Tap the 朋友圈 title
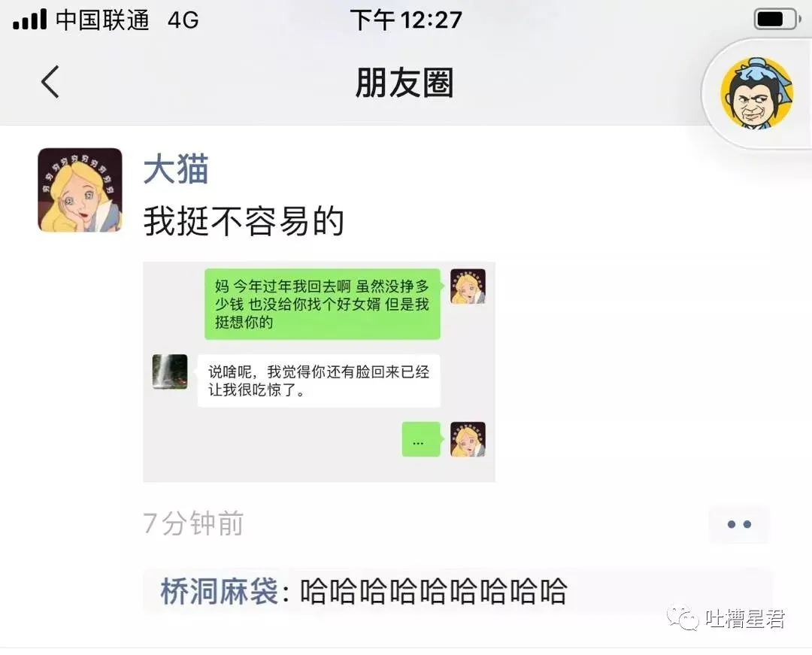This screenshot has width=812, height=655. [404, 83]
